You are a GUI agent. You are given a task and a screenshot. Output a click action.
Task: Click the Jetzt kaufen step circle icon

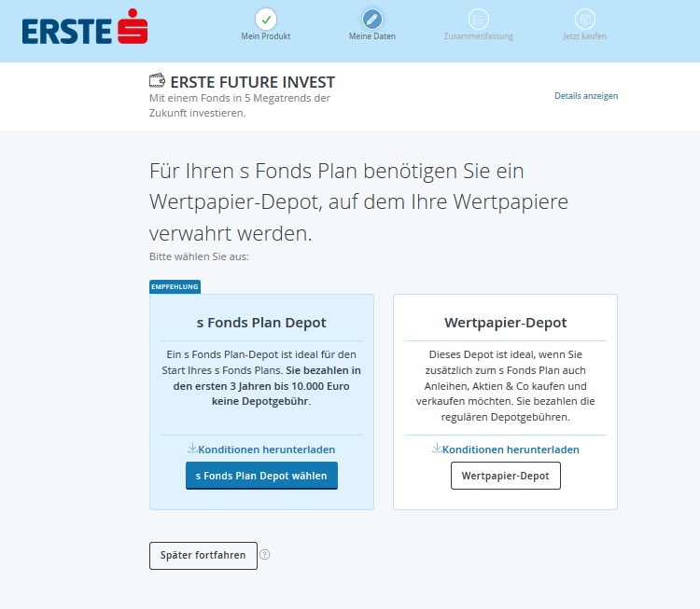585,19
